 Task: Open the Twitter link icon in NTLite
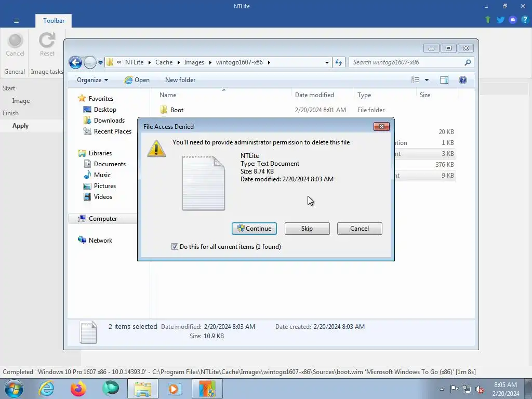point(500,20)
